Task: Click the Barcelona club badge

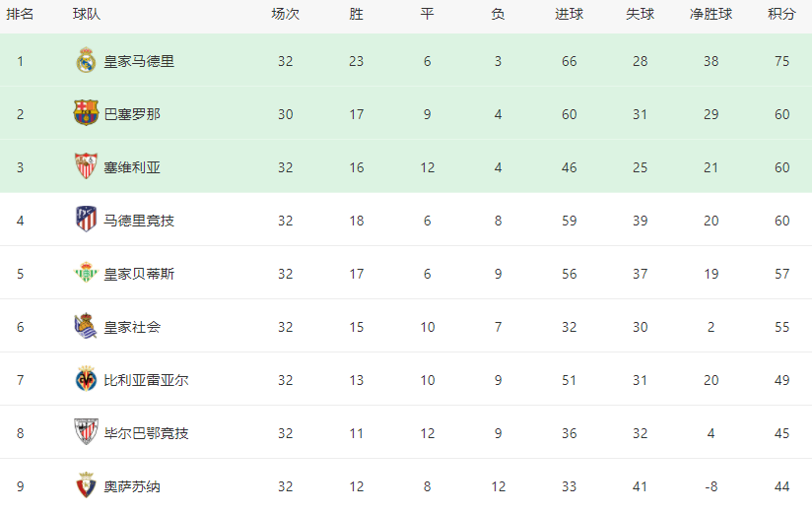Action: [86, 113]
